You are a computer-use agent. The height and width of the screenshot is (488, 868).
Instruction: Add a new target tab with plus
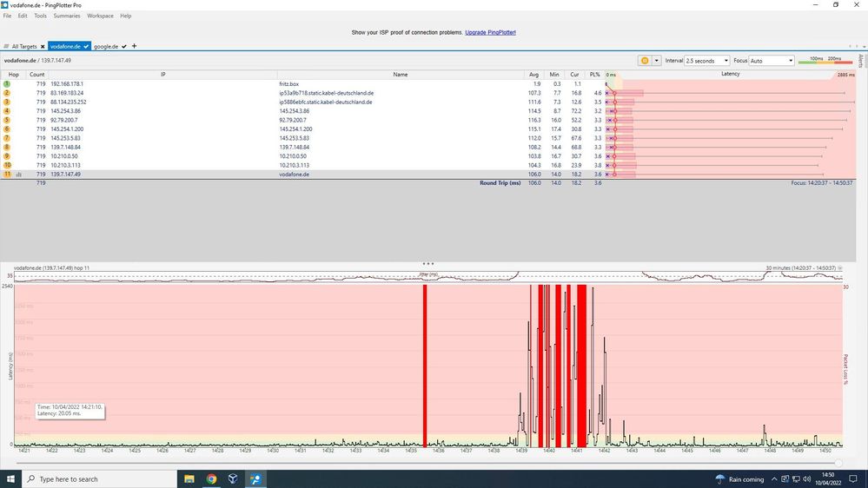click(134, 46)
